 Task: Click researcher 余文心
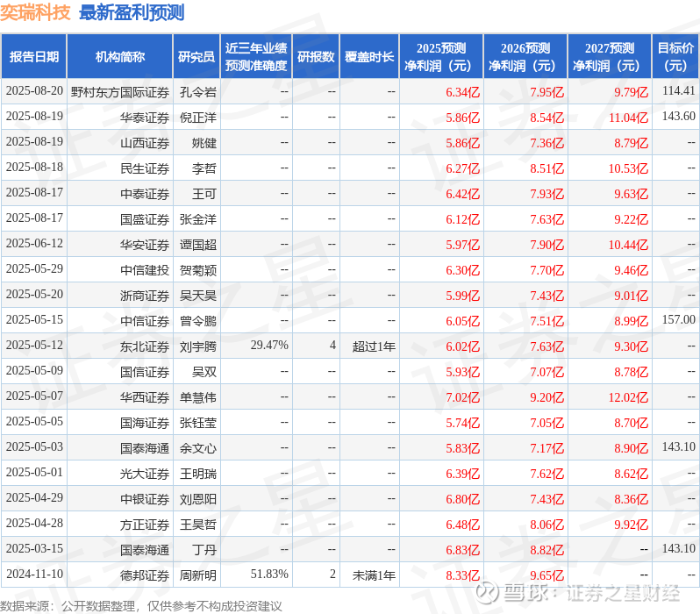coord(197,448)
